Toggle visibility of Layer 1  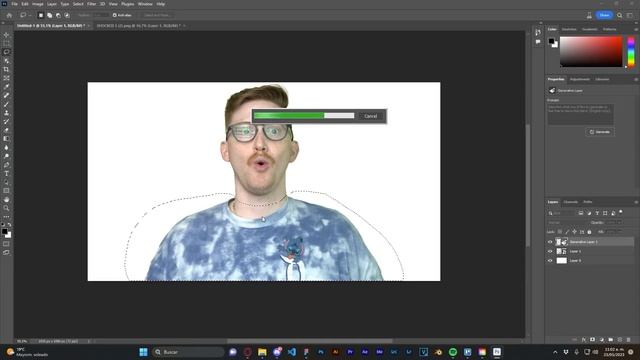(550, 251)
